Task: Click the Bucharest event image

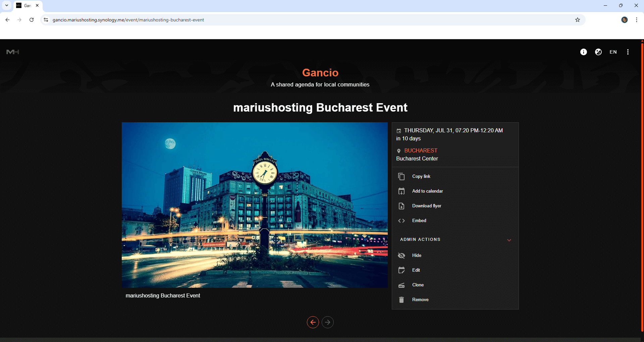Action: [x=255, y=205]
